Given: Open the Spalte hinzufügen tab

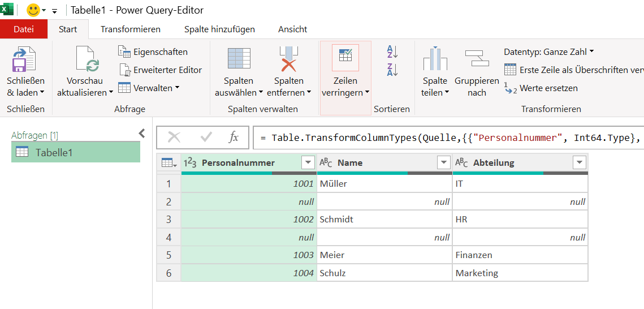Looking at the screenshot, I should click(219, 29).
